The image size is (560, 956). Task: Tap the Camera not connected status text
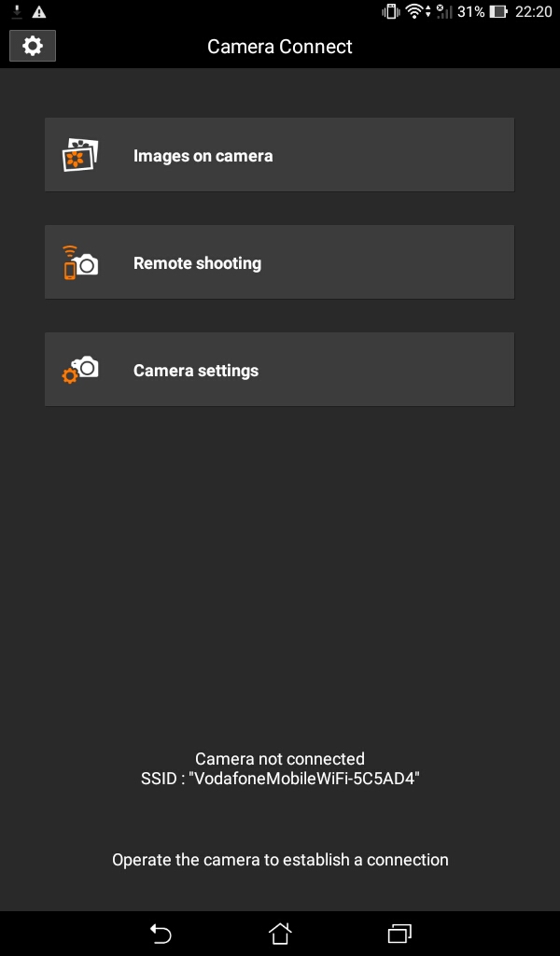(x=280, y=759)
